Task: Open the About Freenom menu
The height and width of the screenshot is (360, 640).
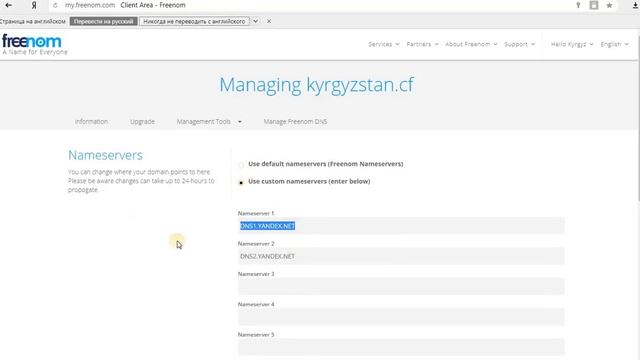Action: (x=471, y=44)
